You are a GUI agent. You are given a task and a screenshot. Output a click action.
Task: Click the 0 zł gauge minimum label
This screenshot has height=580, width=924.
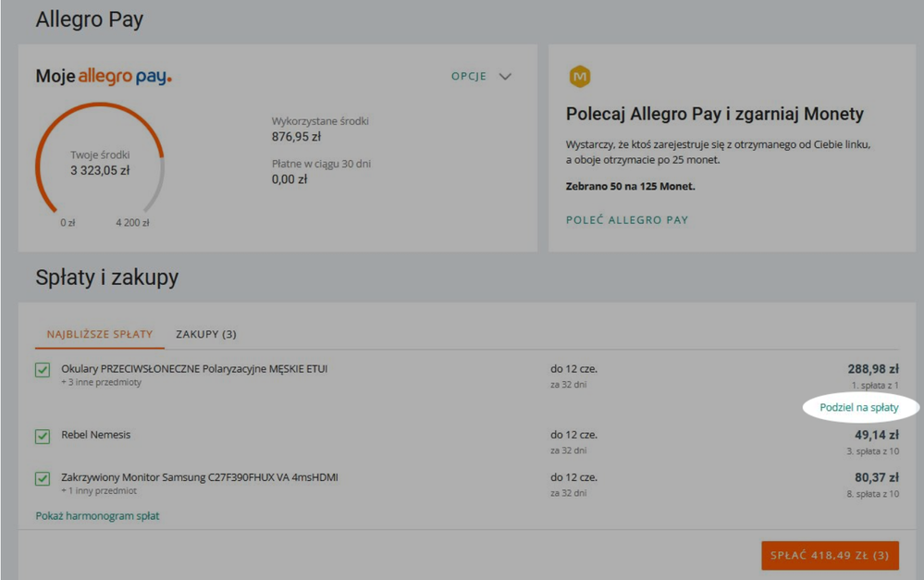(68, 223)
